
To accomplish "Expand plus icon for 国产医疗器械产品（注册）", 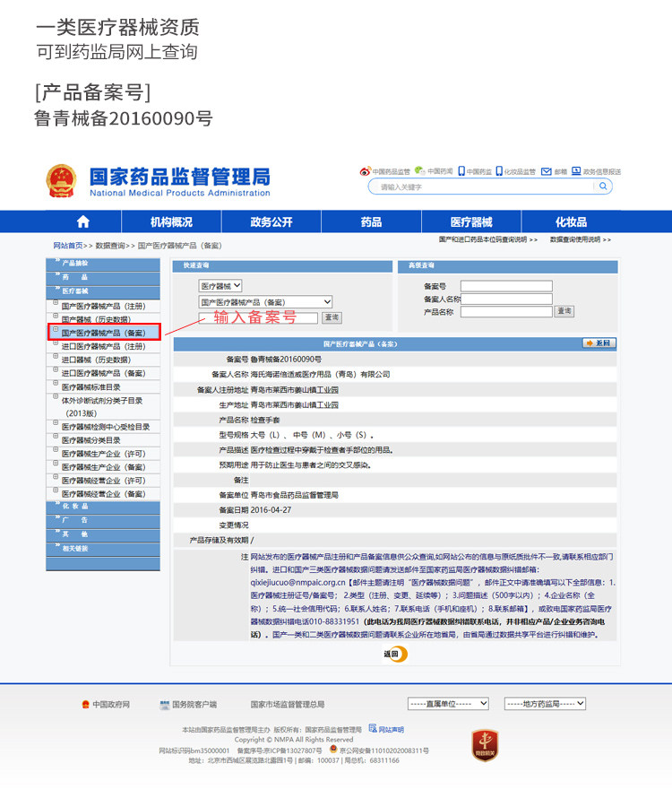I will pyautogui.click(x=56, y=303).
